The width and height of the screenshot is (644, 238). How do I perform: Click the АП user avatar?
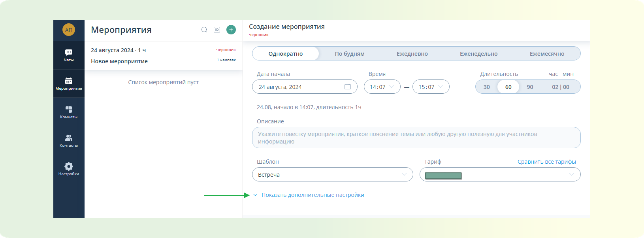coord(69,30)
